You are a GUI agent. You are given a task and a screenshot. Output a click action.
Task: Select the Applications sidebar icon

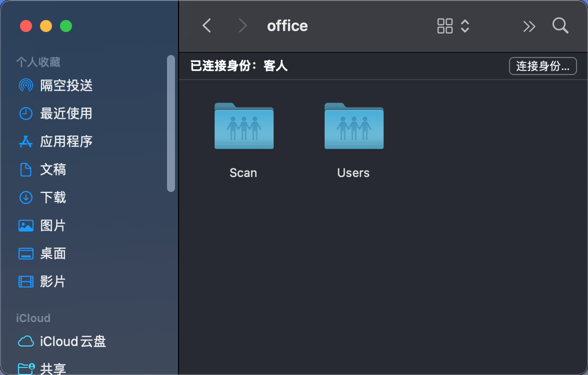pos(25,141)
